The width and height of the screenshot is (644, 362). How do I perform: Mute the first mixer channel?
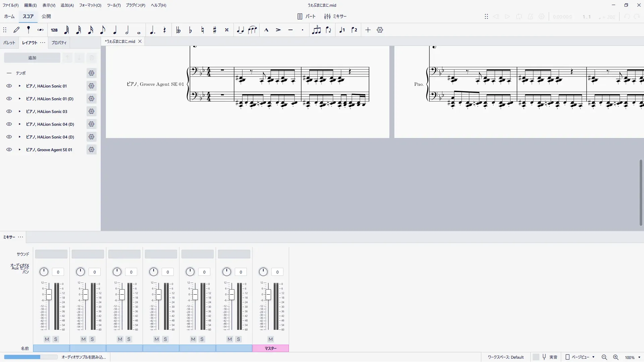[47, 339]
